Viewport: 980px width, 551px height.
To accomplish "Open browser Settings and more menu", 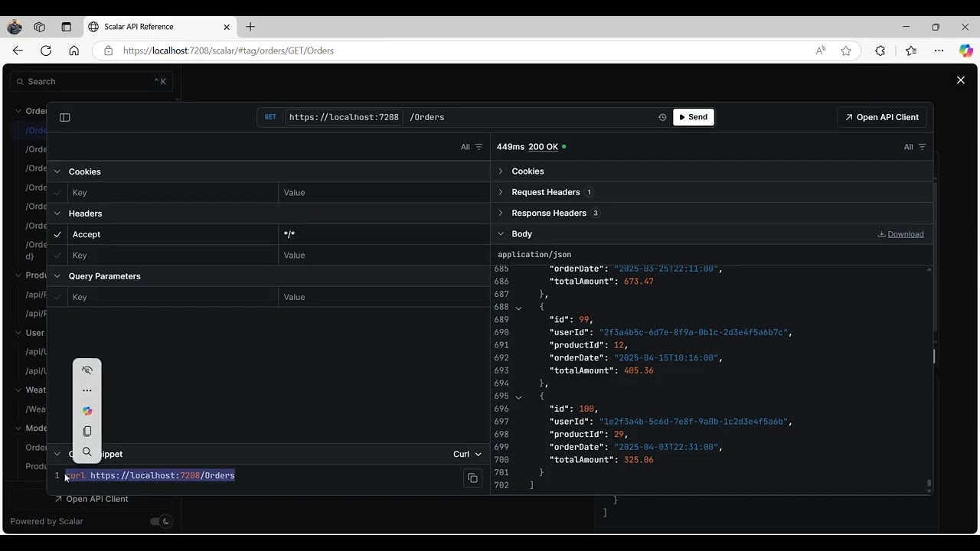I will tap(939, 51).
